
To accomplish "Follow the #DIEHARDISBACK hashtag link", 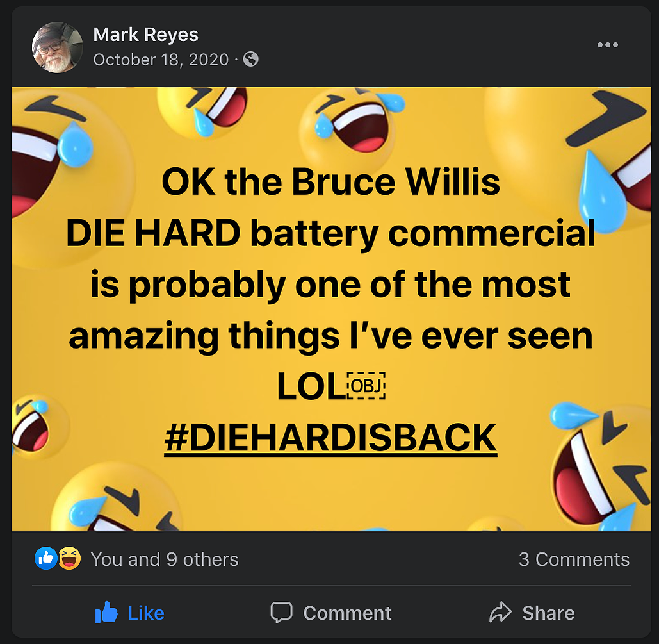I will [330, 438].
